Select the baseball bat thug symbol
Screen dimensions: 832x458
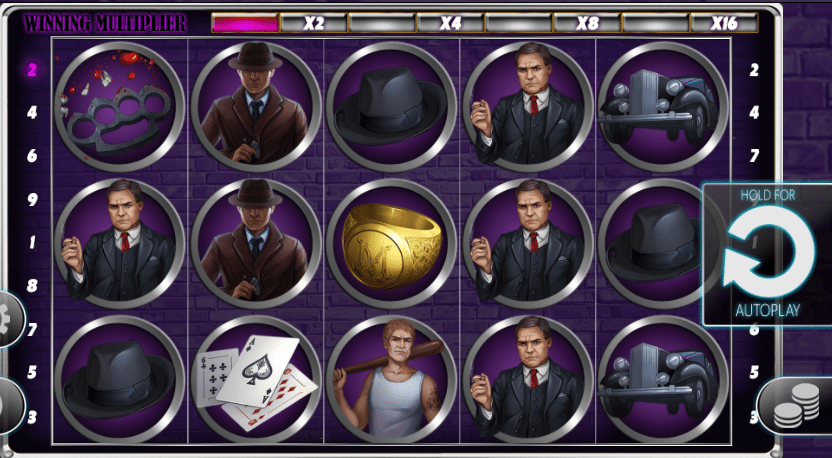coord(392,380)
